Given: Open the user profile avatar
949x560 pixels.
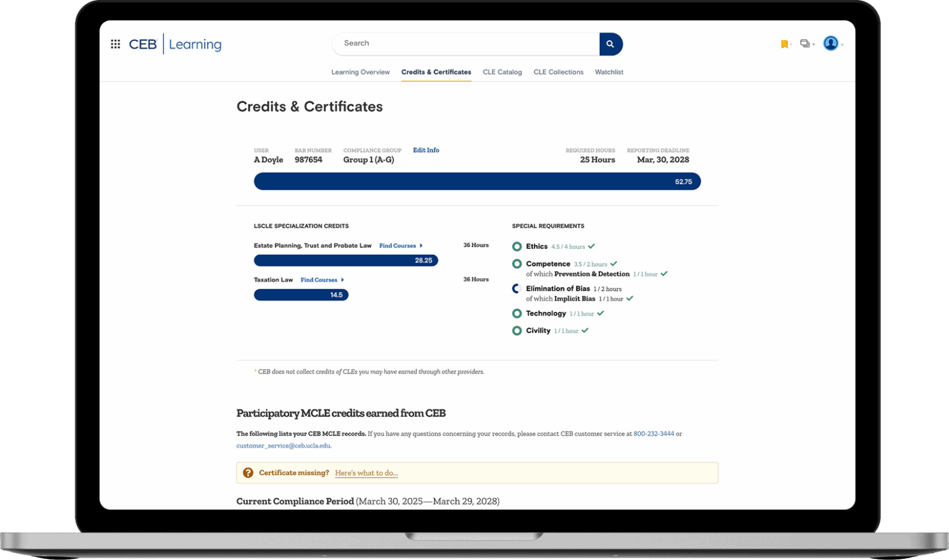Looking at the screenshot, I should click(x=831, y=43).
